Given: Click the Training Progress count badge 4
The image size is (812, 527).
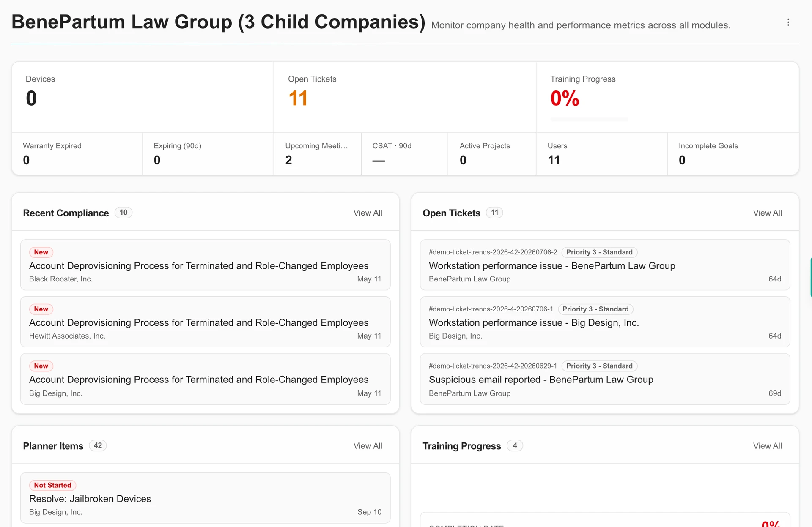Looking at the screenshot, I should tap(515, 445).
